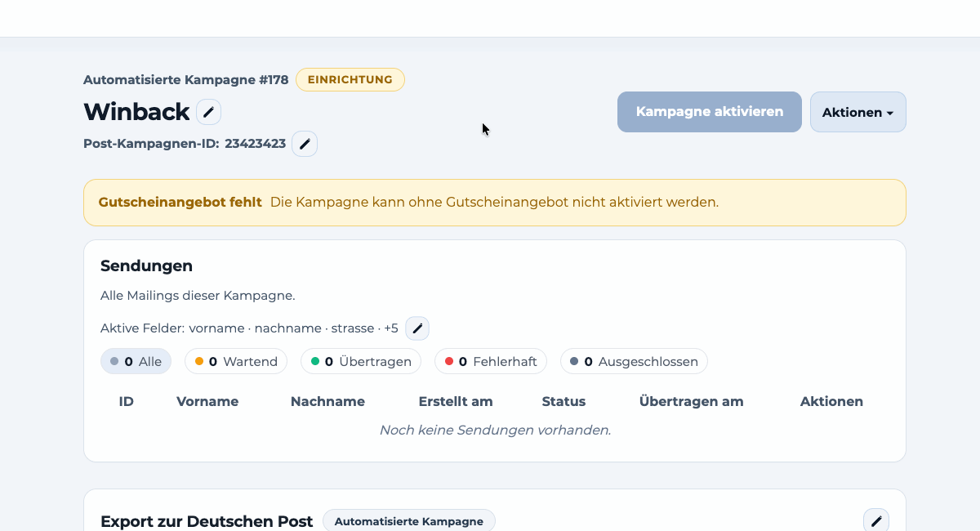Click the ID column header
The image size is (980, 531).
tap(127, 401)
